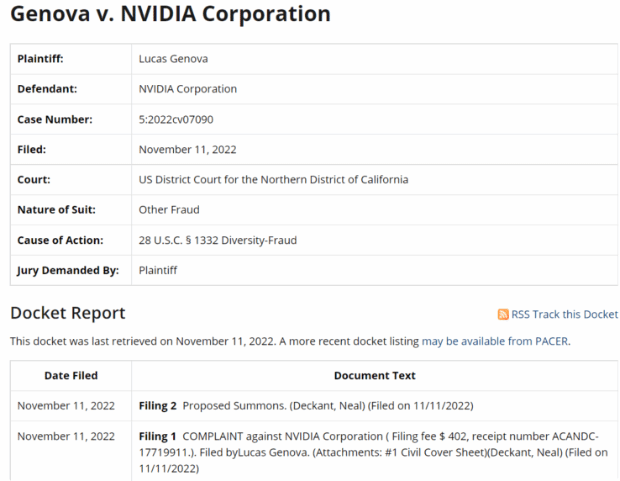Image resolution: width=620 pixels, height=481 pixels.
Task: Open Filing 2 Proposed Summons entry
Action: tap(306, 406)
